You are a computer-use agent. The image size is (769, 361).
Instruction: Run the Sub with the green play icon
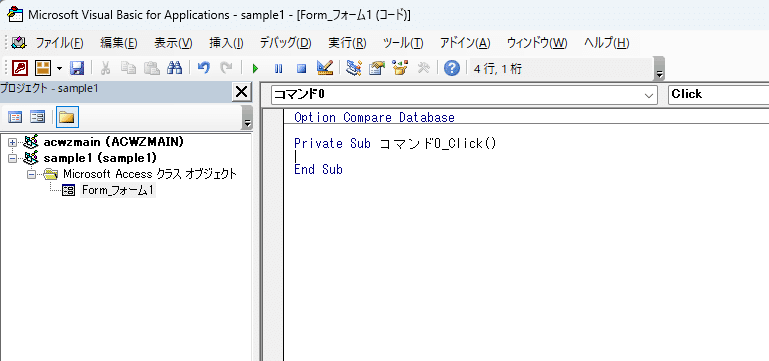255,68
